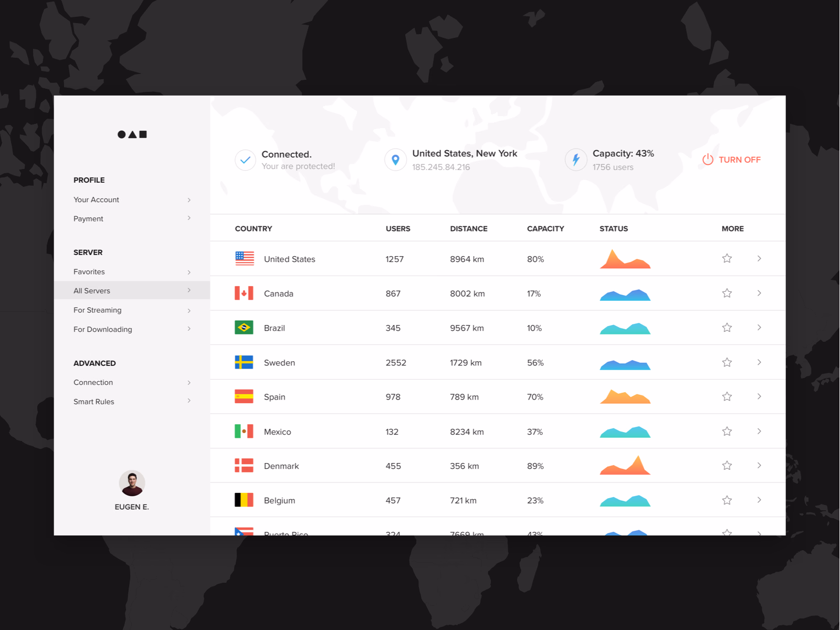Click the Connected checkmark icon

[245, 160]
